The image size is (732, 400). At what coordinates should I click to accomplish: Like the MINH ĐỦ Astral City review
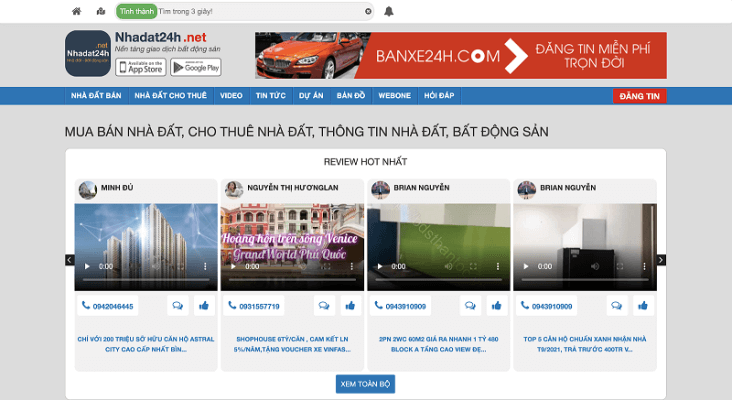(x=204, y=306)
